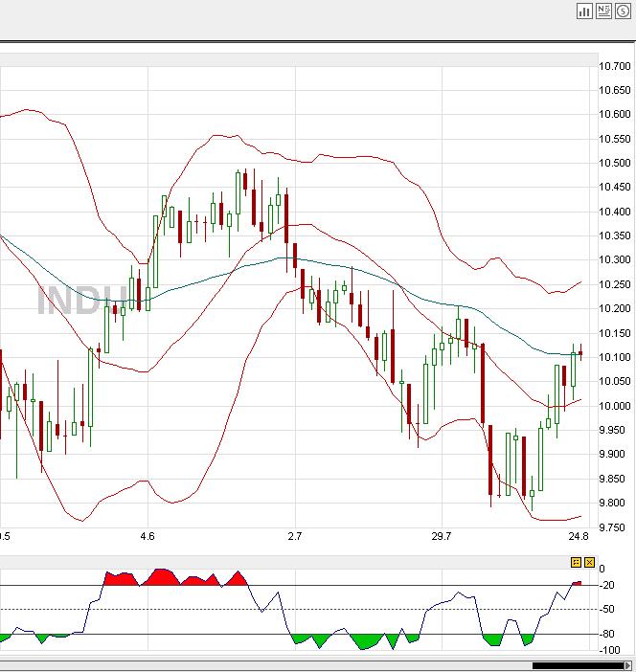Open indicator panel settings yellow icon
Screen dimensions: 636x672
(x=576, y=562)
